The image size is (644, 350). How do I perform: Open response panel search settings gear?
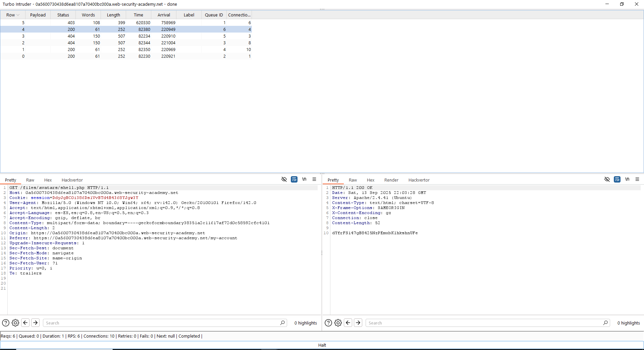[x=338, y=323]
